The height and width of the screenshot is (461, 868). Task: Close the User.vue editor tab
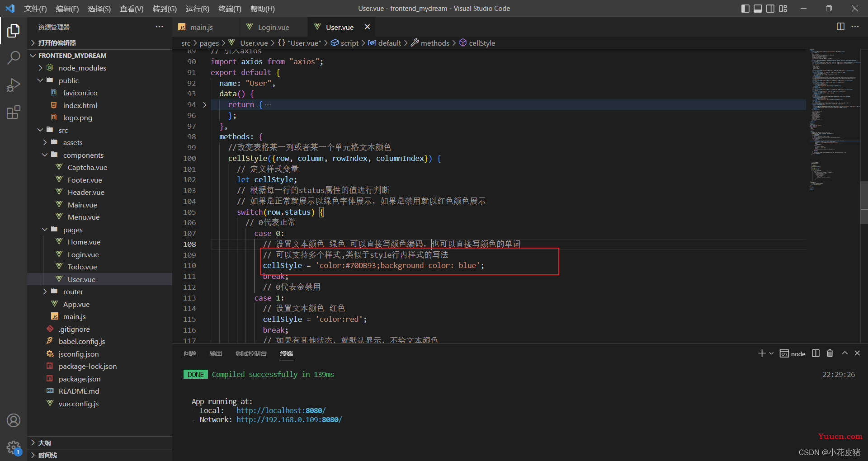click(x=367, y=27)
